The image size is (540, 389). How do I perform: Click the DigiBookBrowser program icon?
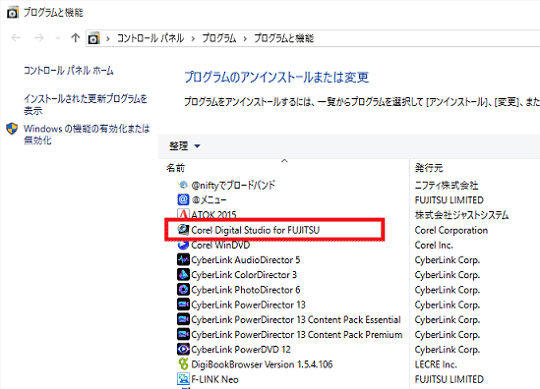(183, 364)
